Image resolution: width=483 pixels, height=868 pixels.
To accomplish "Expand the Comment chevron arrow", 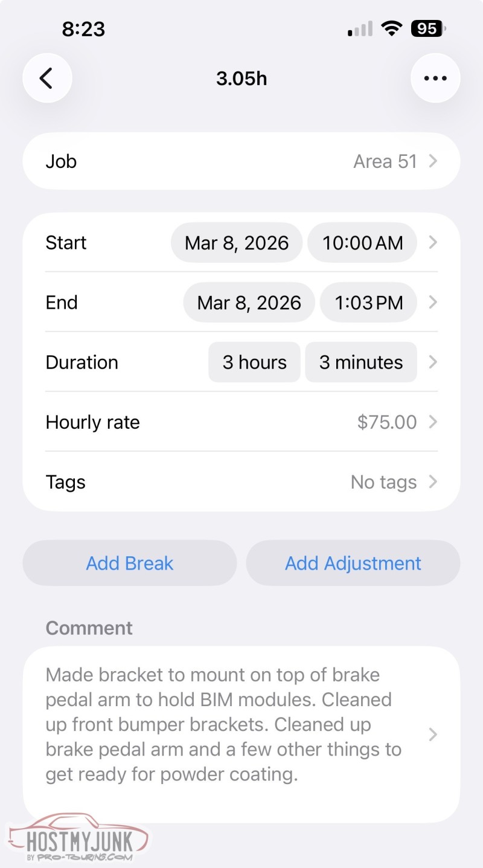I will [x=432, y=735].
